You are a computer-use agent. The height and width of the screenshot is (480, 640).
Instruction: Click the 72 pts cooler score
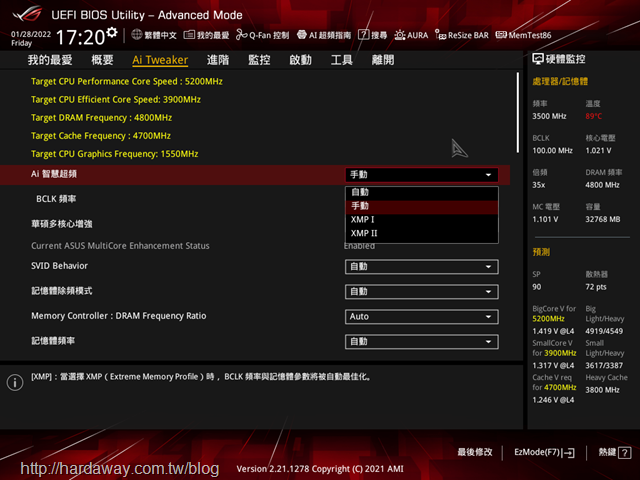click(x=596, y=287)
